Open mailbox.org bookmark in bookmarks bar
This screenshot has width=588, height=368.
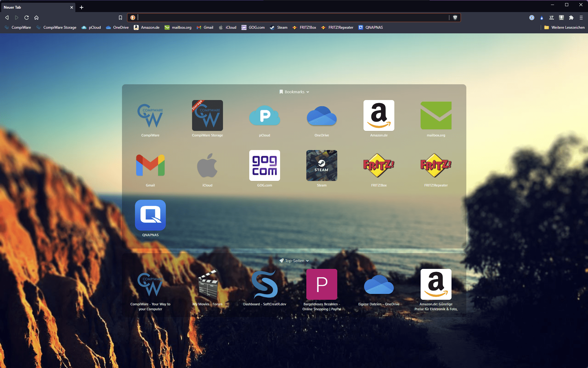pyautogui.click(x=178, y=27)
